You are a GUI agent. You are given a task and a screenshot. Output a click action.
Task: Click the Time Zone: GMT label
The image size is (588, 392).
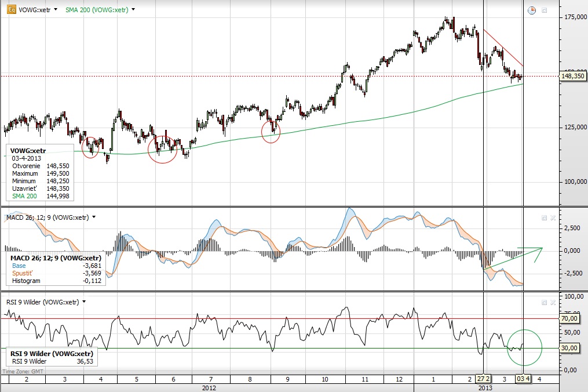[x=23, y=371]
